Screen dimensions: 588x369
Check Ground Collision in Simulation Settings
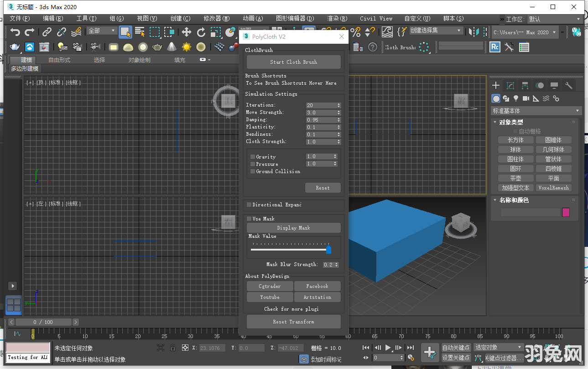coord(253,171)
